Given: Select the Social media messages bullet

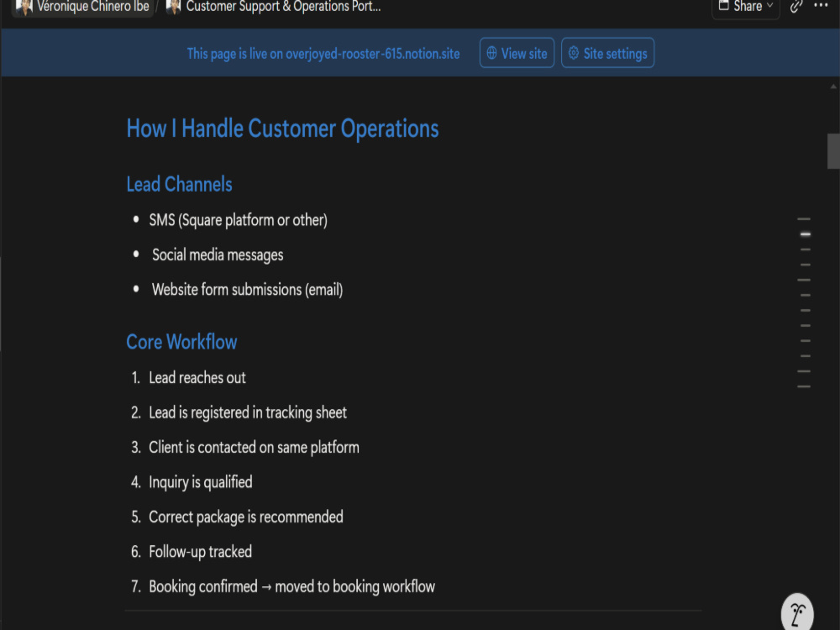Looking at the screenshot, I should point(218,255).
